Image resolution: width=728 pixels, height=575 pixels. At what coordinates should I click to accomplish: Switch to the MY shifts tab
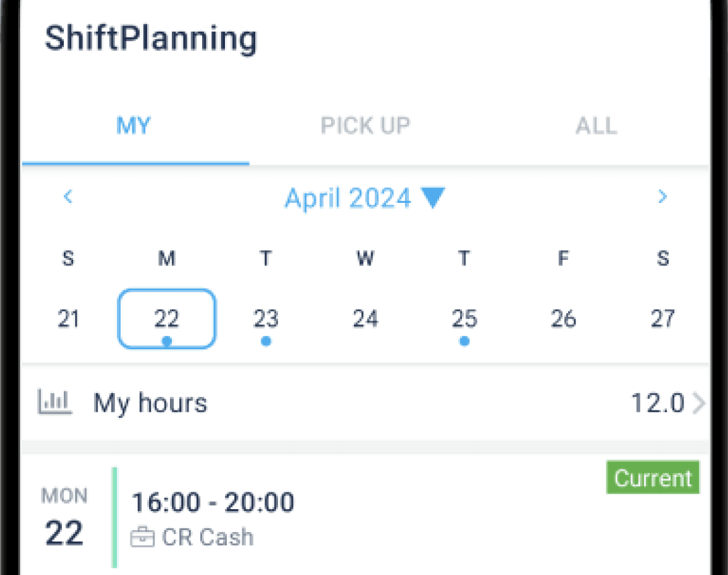(134, 126)
